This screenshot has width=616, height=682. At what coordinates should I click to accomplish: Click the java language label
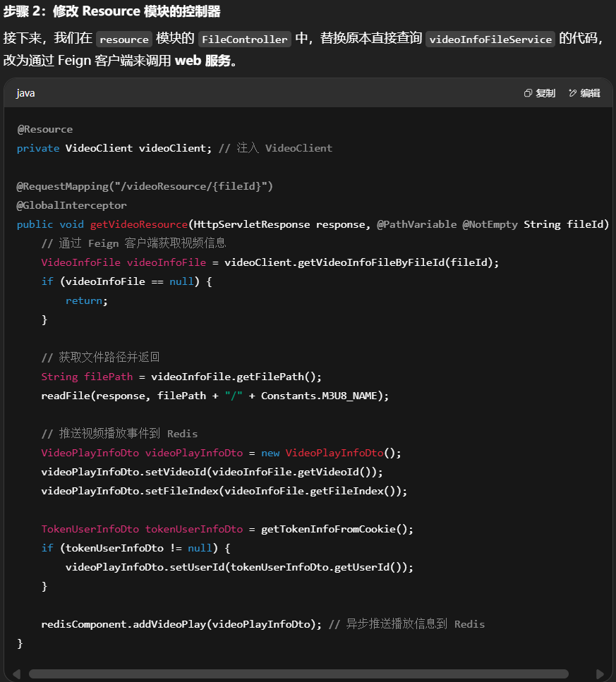tap(25, 93)
